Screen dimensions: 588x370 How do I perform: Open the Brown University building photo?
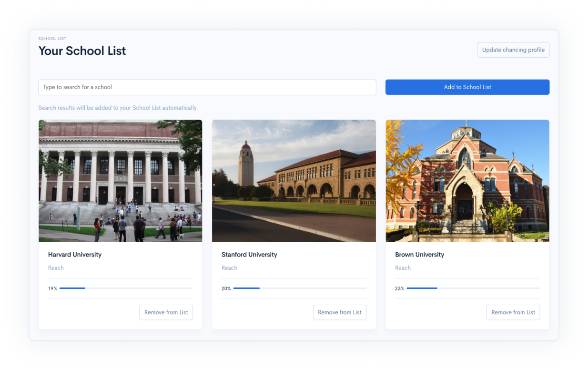[x=467, y=181]
